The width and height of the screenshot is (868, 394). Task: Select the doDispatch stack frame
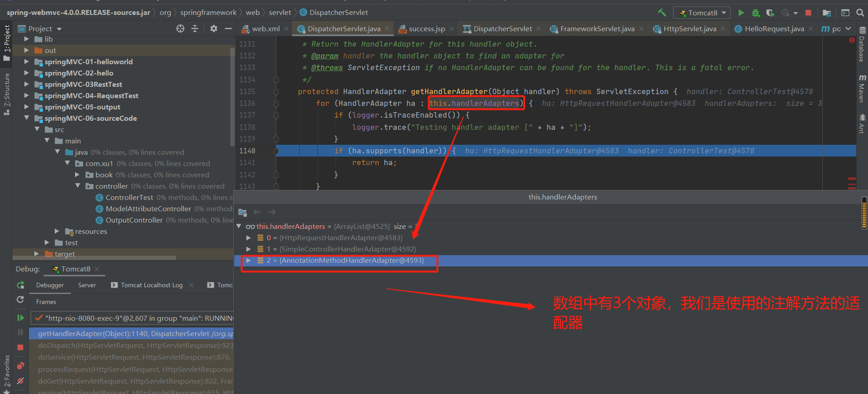pos(131,345)
